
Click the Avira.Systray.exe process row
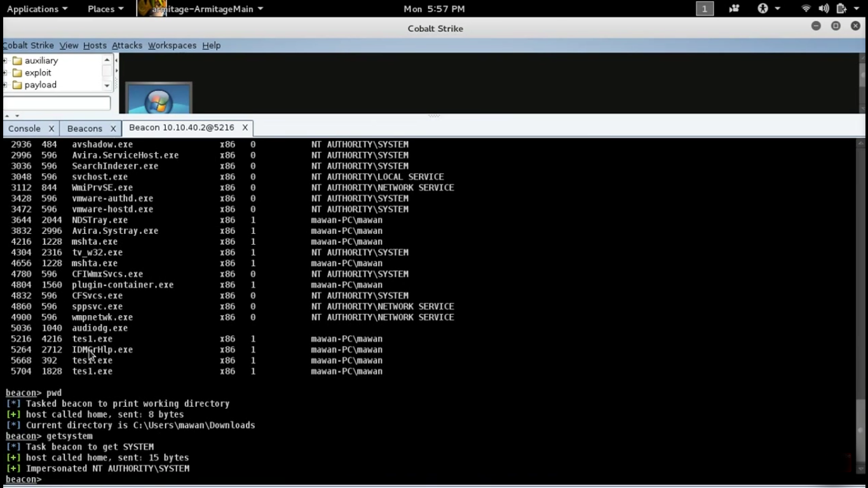click(197, 231)
